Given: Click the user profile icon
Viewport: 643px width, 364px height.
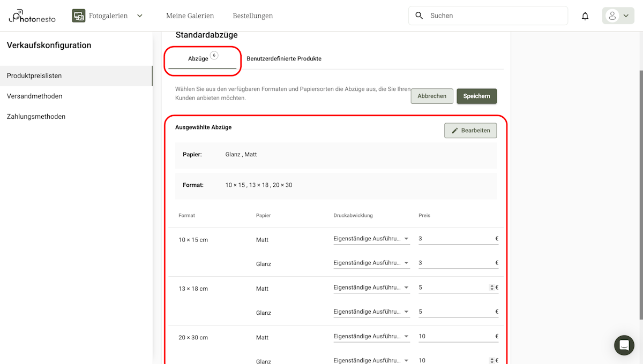Looking at the screenshot, I should [x=611, y=16].
